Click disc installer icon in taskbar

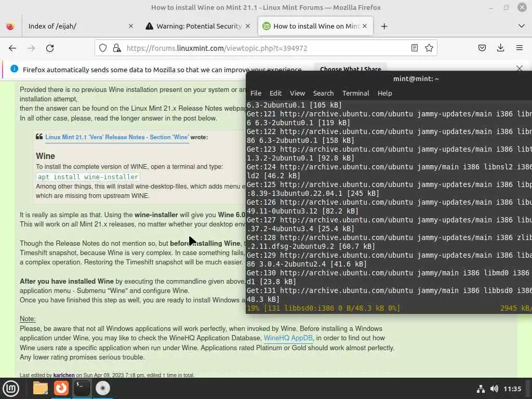pos(102,388)
